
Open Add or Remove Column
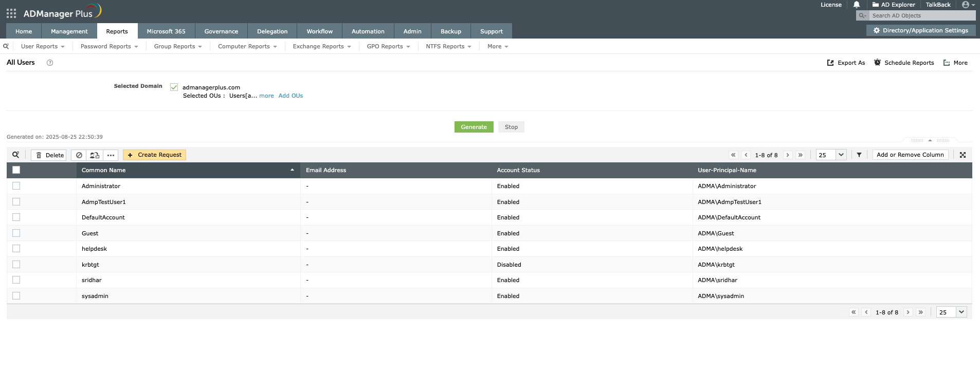pos(910,155)
